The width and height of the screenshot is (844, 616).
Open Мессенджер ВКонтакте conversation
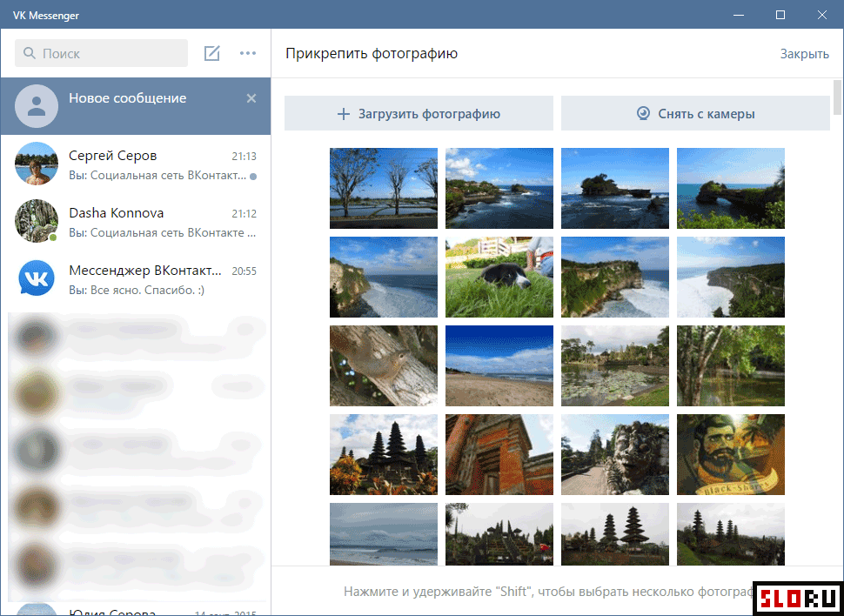pyautogui.click(x=136, y=278)
